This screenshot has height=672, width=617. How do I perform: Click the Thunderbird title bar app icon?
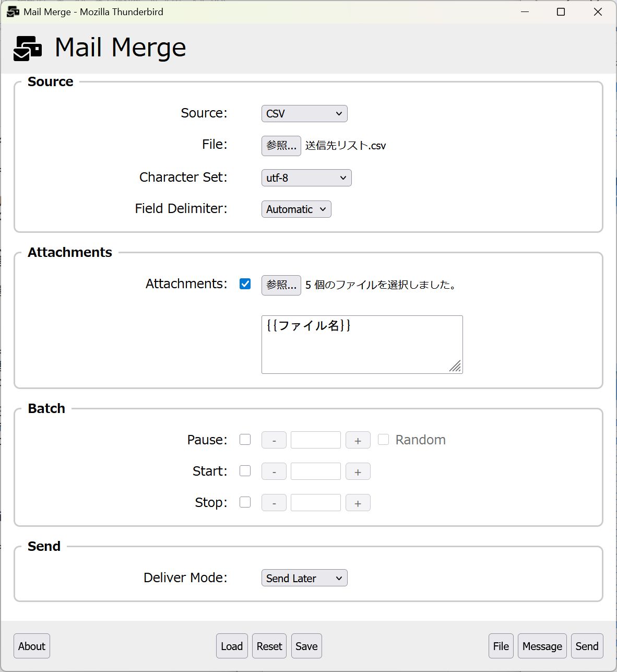(x=13, y=11)
